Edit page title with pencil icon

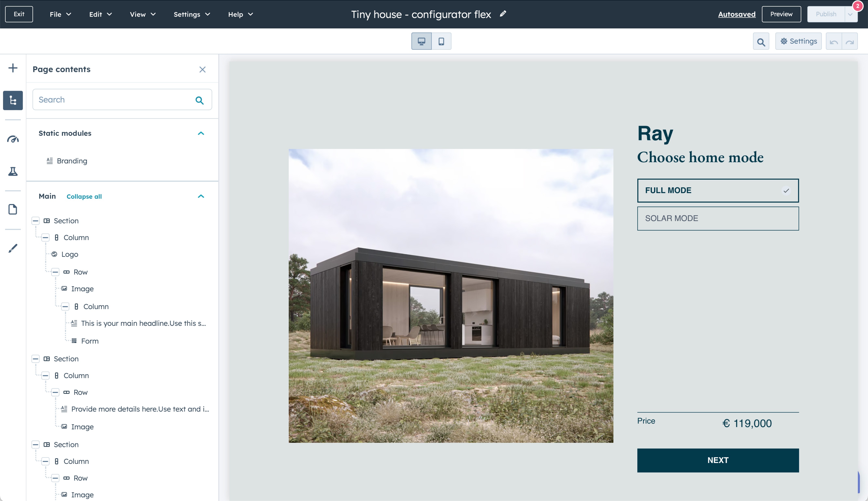pyautogui.click(x=503, y=14)
